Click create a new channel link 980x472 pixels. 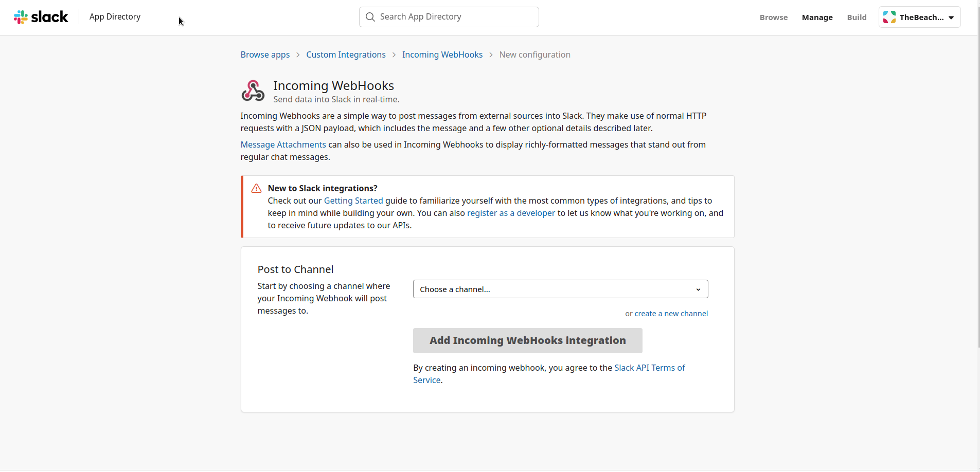click(x=671, y=314)
